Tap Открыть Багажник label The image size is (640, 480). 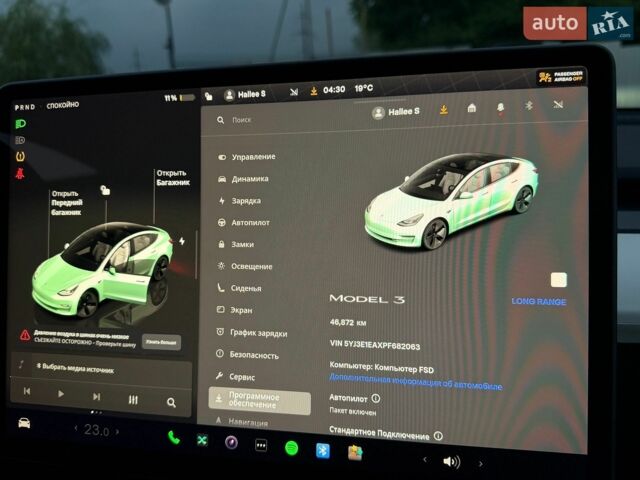[x=173, y=178]
